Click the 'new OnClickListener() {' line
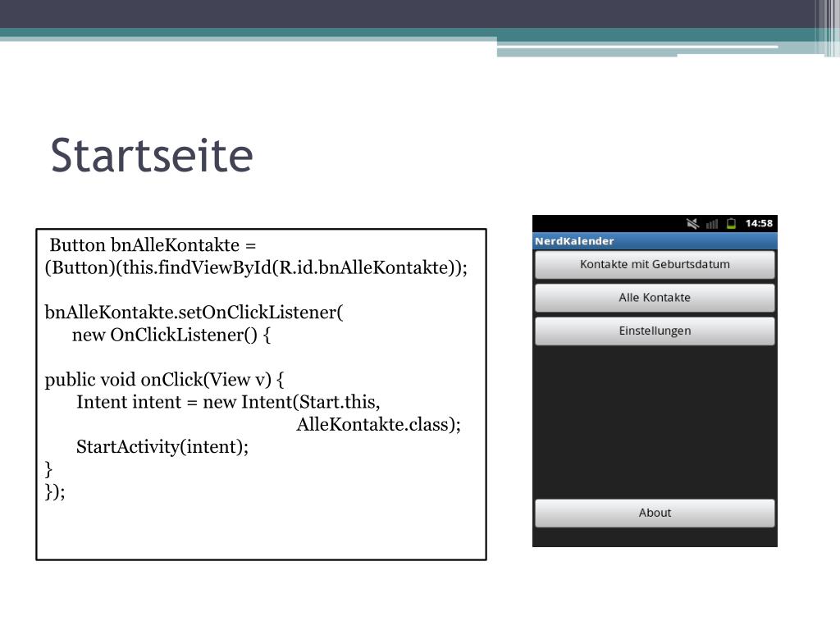The width and height of the screenshot is (840, 630). (171, 335)
